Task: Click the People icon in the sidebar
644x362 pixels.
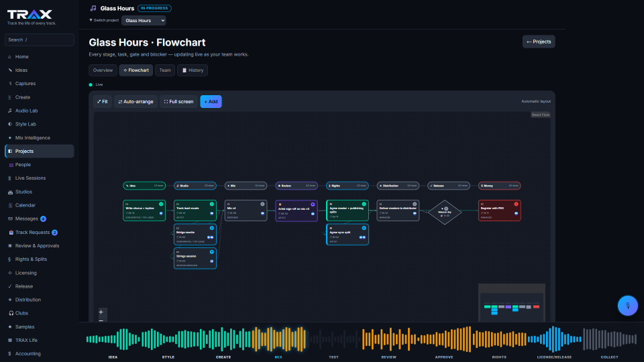Action: coord(11,165)
